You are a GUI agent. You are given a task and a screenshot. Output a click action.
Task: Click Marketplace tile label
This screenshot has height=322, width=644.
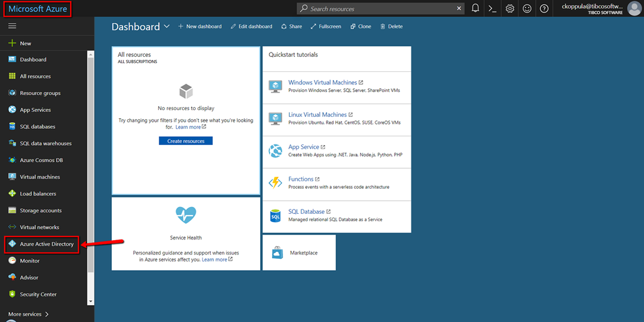pyautogui.click(x=303, y=253)
